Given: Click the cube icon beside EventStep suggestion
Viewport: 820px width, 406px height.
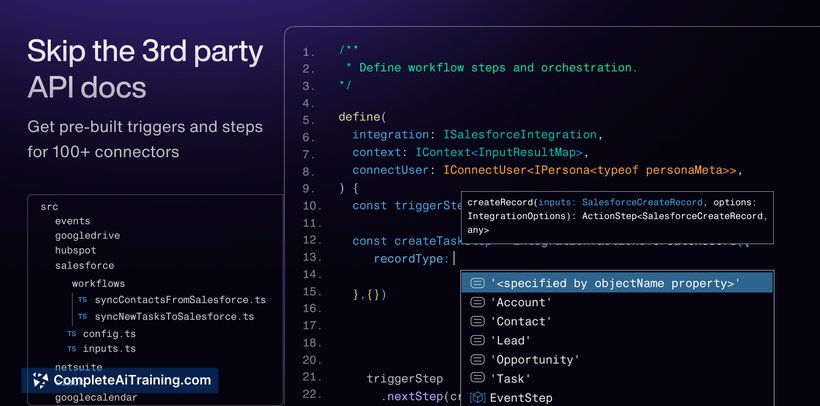Looking at the screenshot, I should coord(477,398).
